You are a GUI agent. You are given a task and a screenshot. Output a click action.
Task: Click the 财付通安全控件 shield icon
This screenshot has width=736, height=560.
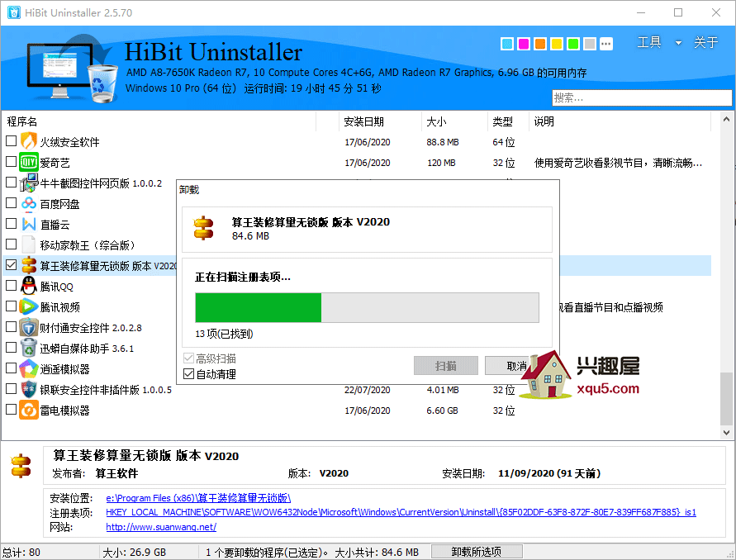pyautogui.click(x=29, y=328)
